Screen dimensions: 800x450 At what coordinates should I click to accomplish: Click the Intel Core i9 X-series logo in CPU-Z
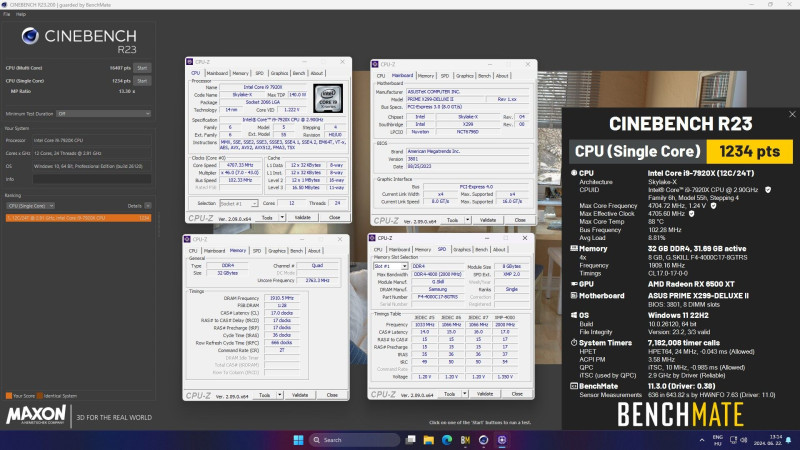click(x=328, y=98)
